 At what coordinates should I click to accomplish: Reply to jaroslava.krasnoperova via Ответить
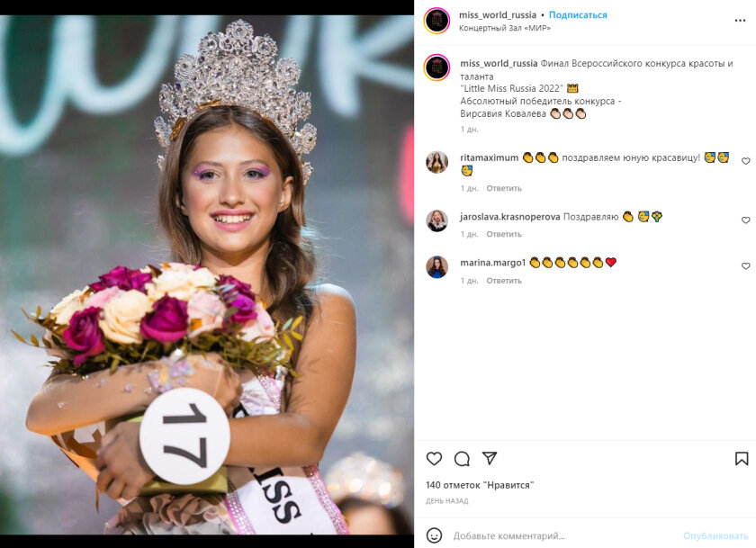coord(504,234)
